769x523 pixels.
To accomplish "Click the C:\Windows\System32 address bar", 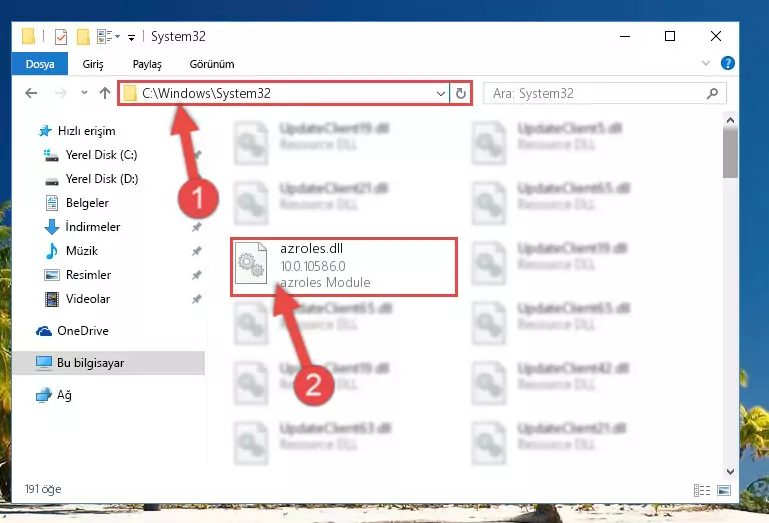I will pos(283,93).
